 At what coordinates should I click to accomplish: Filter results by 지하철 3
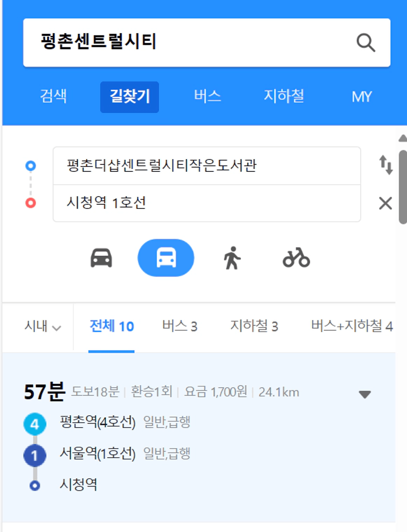click(254, 327)
